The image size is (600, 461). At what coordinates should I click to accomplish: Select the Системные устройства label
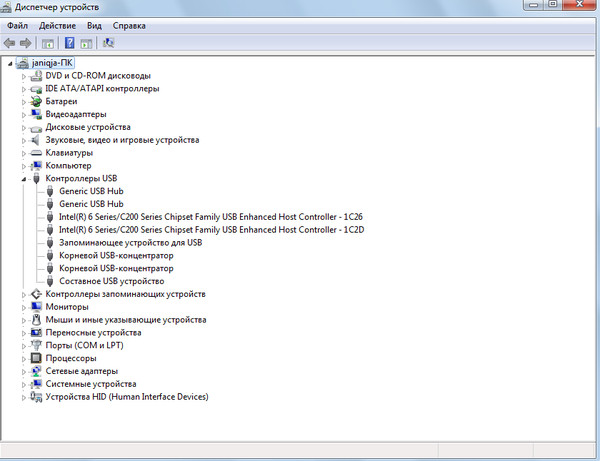(x=91, y=384)
